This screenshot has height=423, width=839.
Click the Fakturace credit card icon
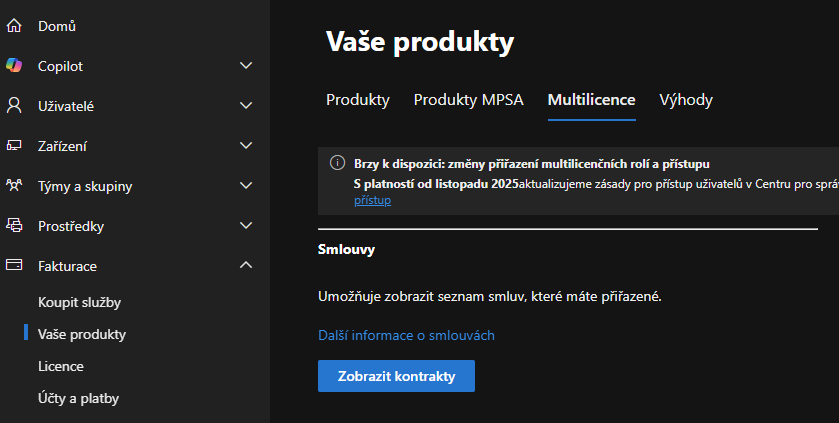14,266
